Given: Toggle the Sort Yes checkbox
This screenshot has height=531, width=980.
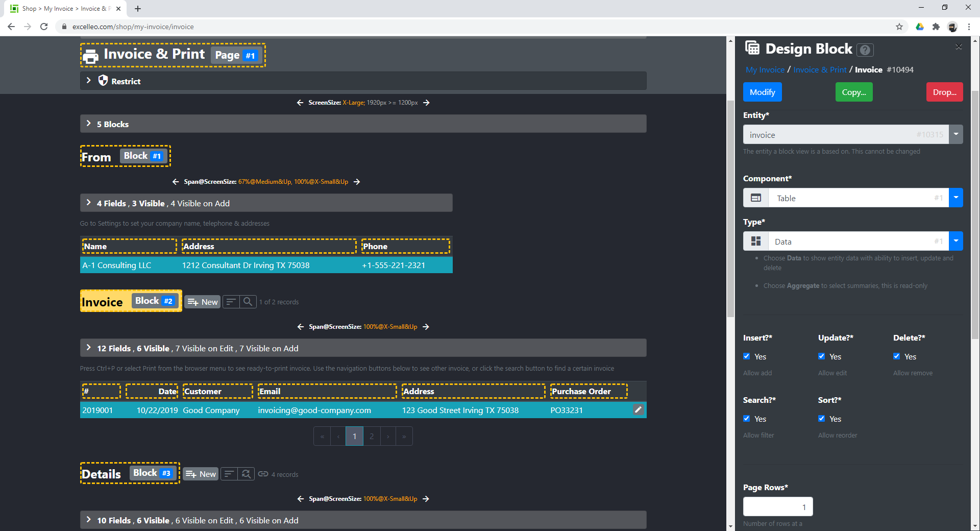Looking at the screenshot, I should 822,419.
